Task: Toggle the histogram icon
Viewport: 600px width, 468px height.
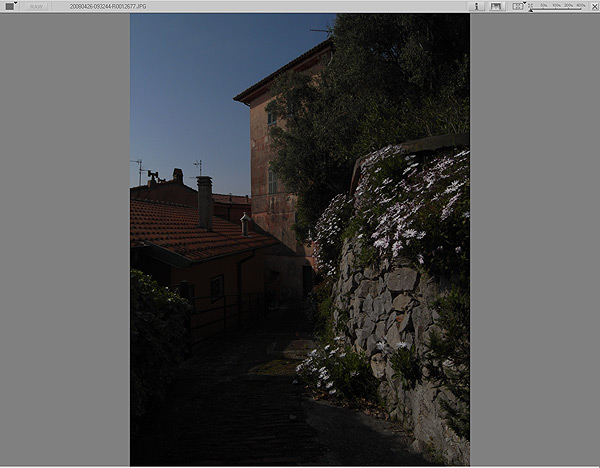Action: 496,6
